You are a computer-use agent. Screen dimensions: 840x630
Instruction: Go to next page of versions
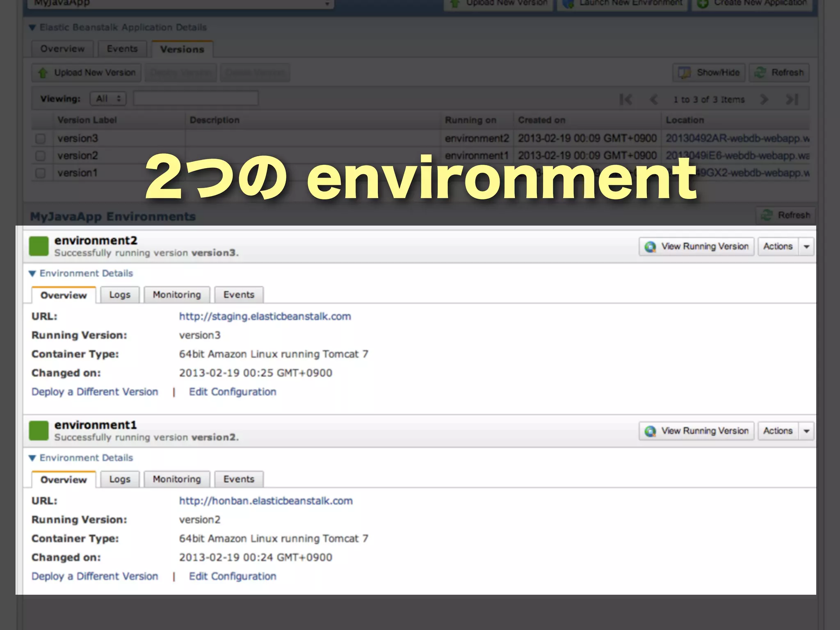(764, 99)
